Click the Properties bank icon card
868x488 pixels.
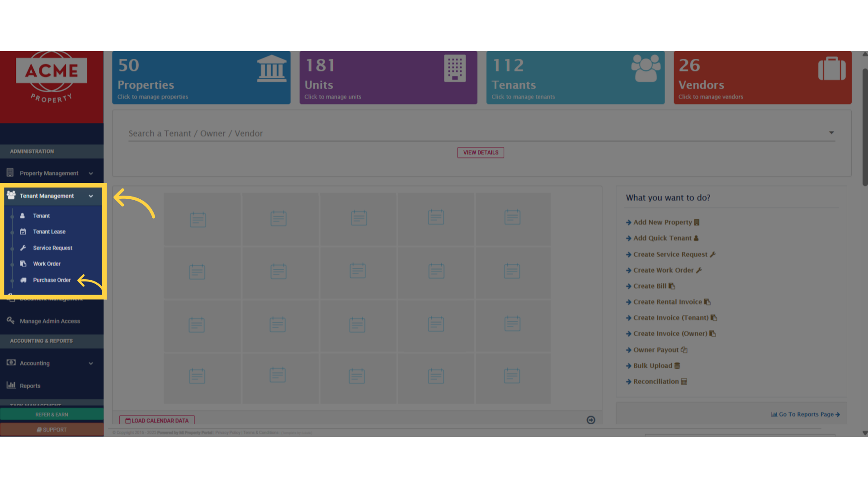pos(271,69)
